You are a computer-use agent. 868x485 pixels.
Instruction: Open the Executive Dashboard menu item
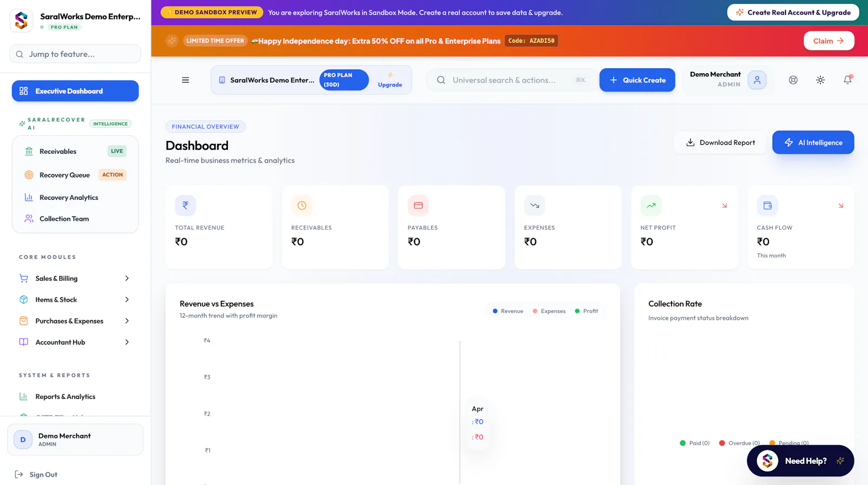(75, 91)
